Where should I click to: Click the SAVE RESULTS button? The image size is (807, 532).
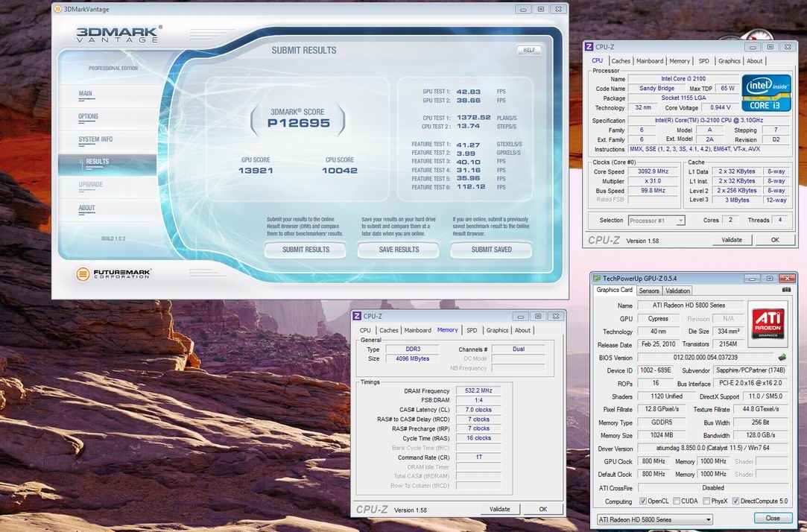tap(399, 250)
